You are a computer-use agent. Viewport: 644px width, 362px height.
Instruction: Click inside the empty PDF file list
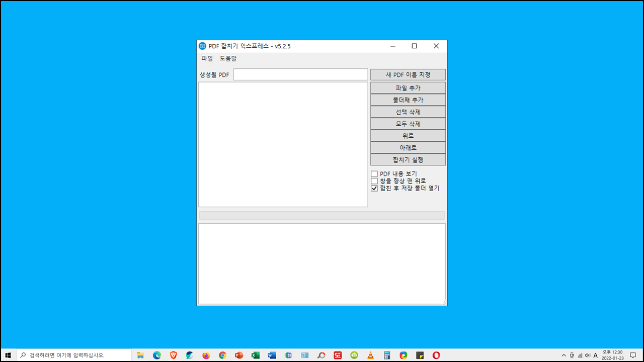[x=283, y=144]
